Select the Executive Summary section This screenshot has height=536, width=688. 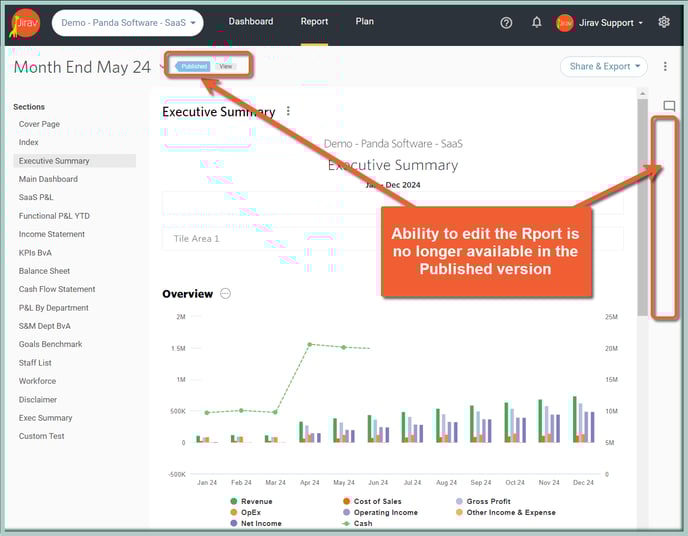click(75, 161)
